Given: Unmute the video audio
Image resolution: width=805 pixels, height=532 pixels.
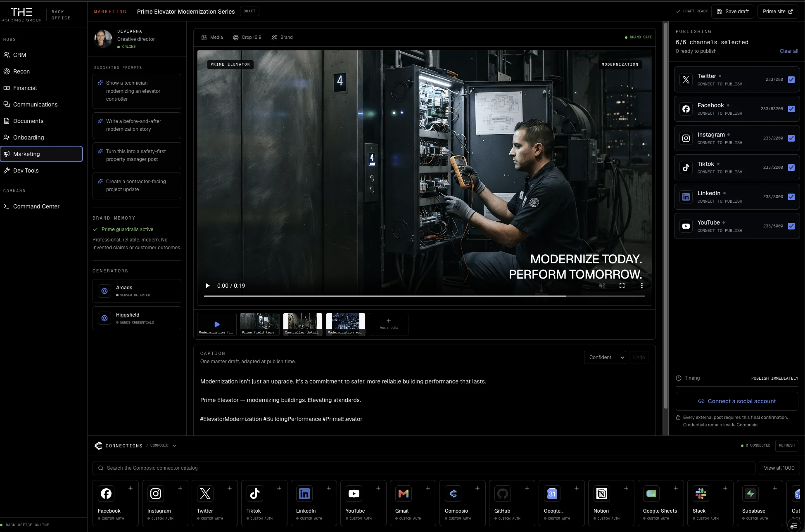Looking at the screenshot, I should pyautogui.click(x=602, y=286).
